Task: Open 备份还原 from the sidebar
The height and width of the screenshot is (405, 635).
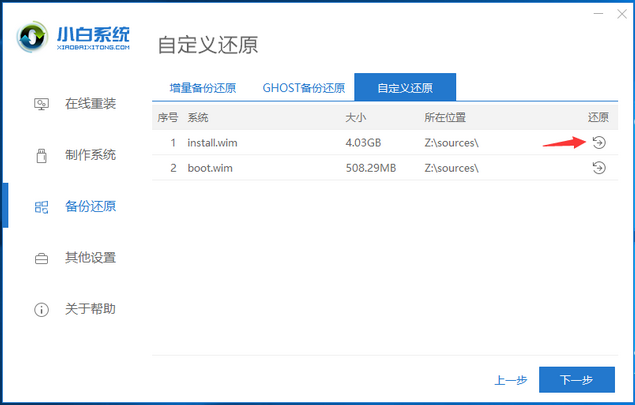Action: tap(90, 207)
